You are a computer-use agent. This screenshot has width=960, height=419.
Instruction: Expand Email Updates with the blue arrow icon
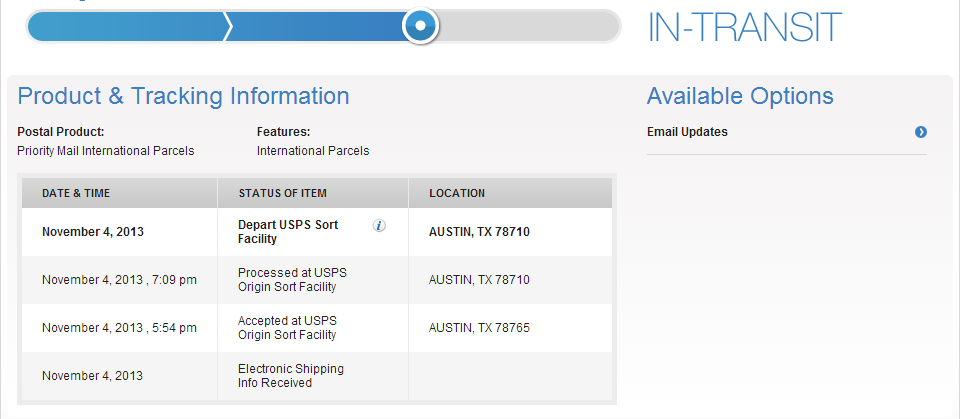click(x=921, y=132)
